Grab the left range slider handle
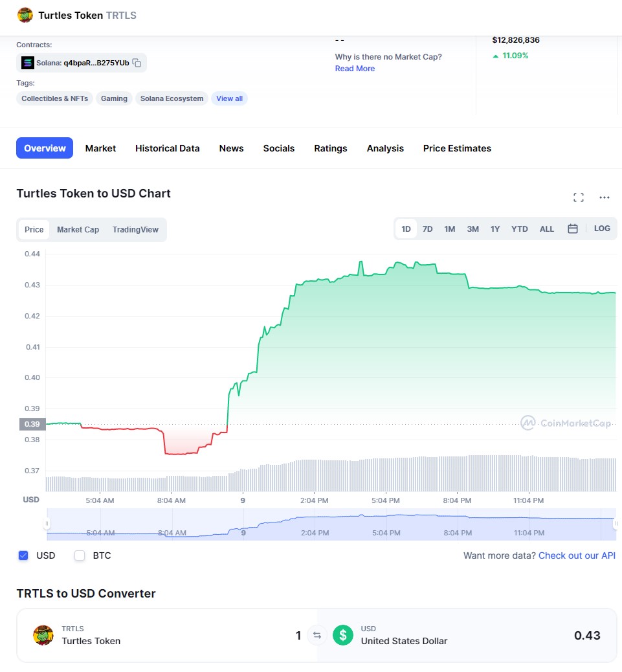 (x=47, y=523)
